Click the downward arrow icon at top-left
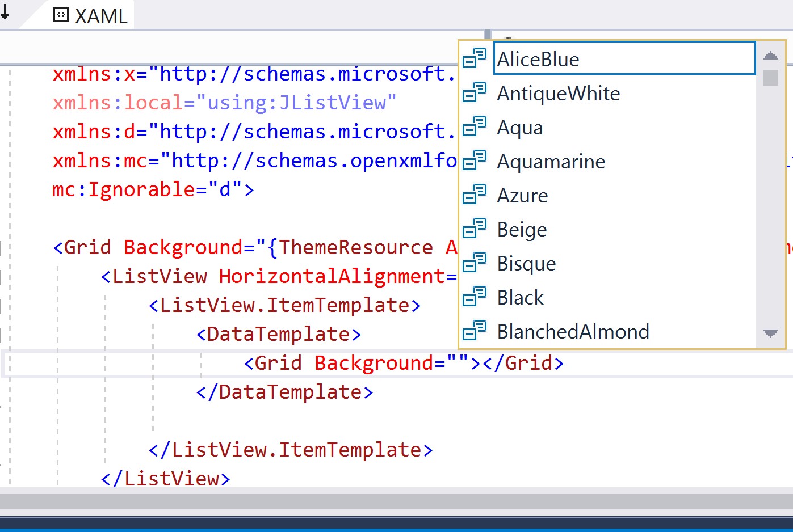Viewport: 793px width, 532px height. click(x=6, y=13)
